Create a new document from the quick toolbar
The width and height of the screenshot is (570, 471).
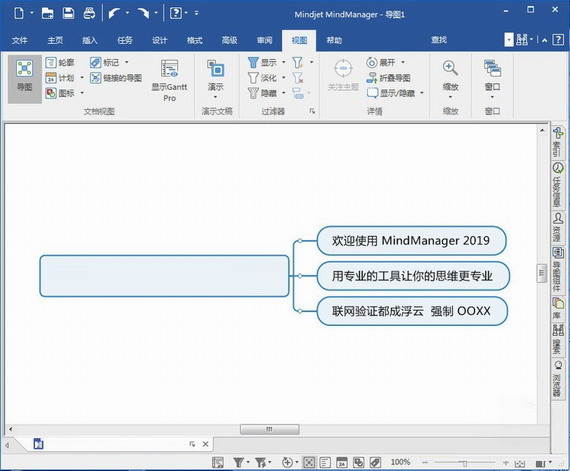[x=19, y=13]
